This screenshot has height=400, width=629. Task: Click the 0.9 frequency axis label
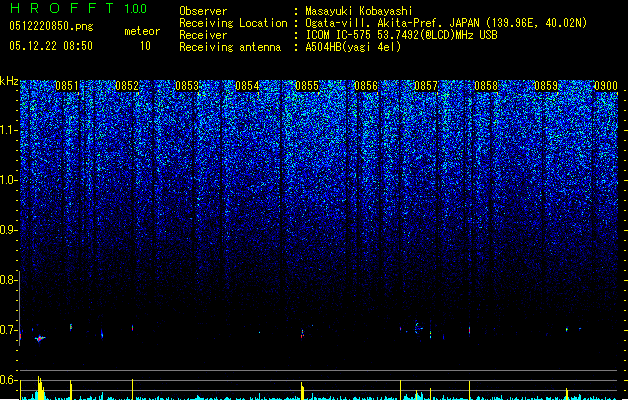click(x=9, y=230)
